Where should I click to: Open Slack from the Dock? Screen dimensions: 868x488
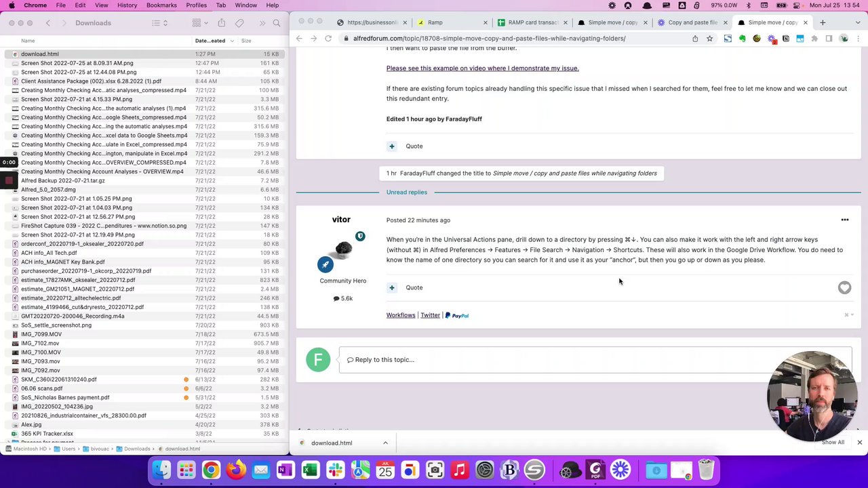tap(335, 470)
